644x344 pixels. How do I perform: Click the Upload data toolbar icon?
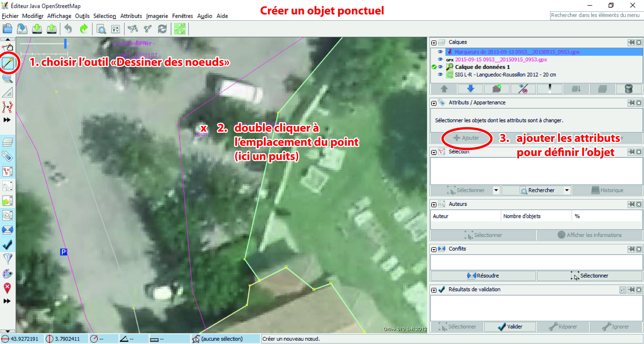point(52,29)
